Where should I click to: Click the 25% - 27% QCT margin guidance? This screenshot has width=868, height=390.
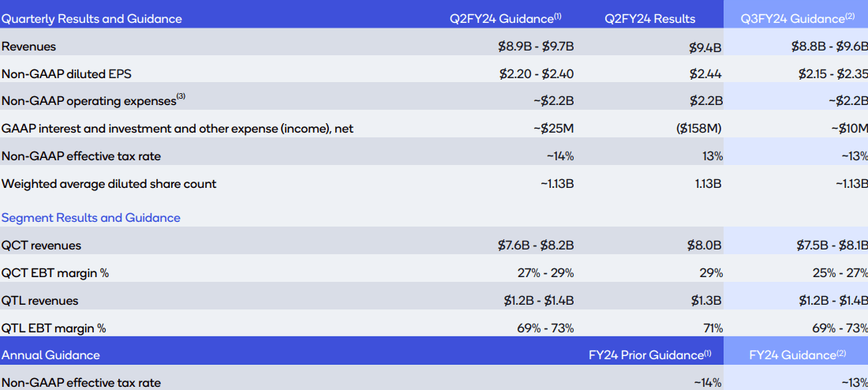point(838,273)
